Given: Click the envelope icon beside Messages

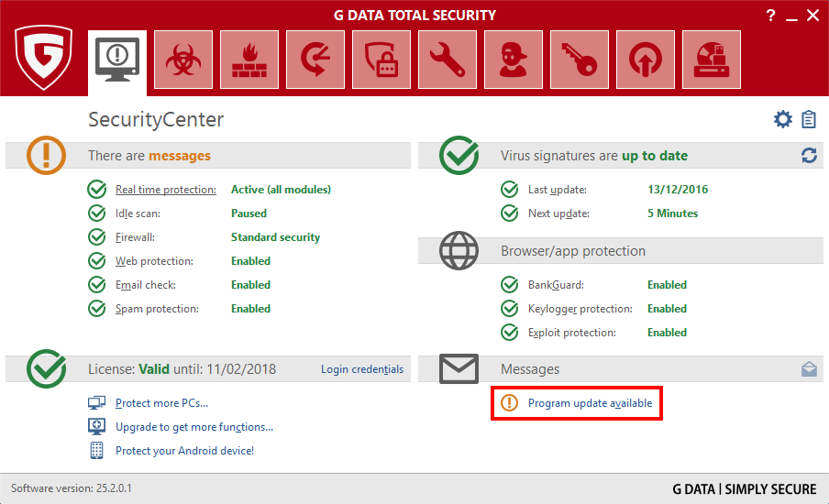Looking at the screenshot, I should tap(459, 368).
